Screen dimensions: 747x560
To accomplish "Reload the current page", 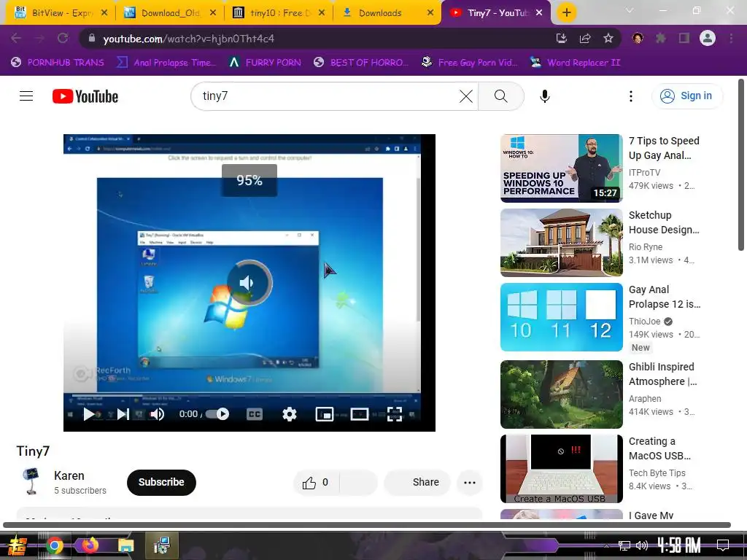I will tap(63, 38).
